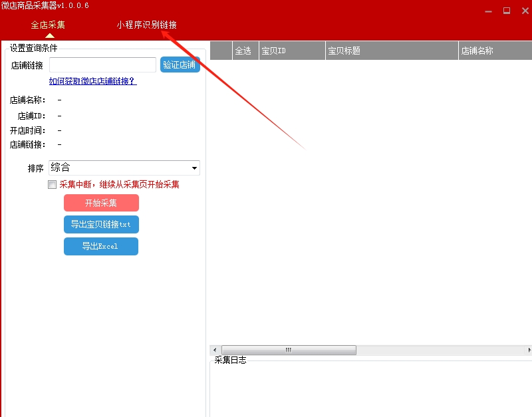Click the 全选 column header
The height and width of the screenshot is (417, 532).
tap(245, 51)
